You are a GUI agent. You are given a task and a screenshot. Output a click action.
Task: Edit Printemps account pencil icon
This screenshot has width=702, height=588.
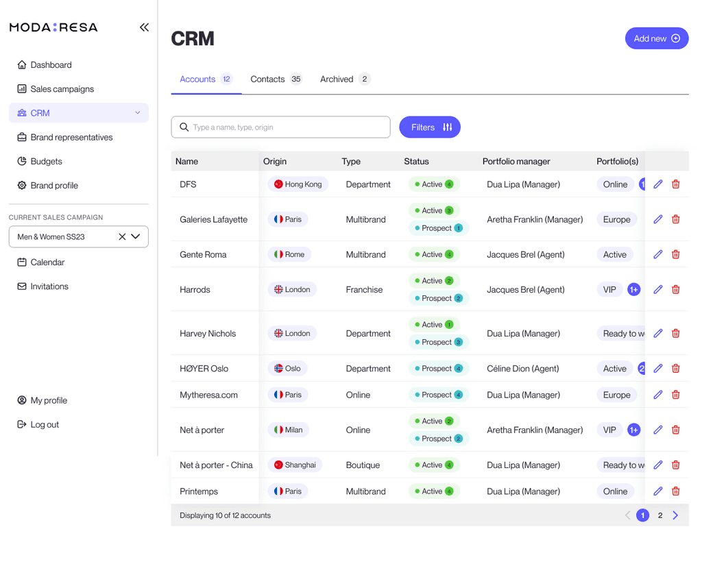657,491
